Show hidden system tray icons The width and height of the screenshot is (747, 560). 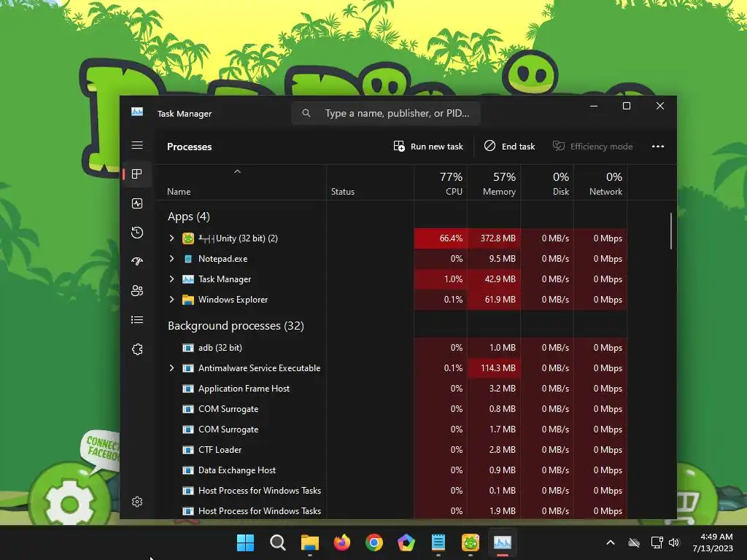click(x=611, y=542)
